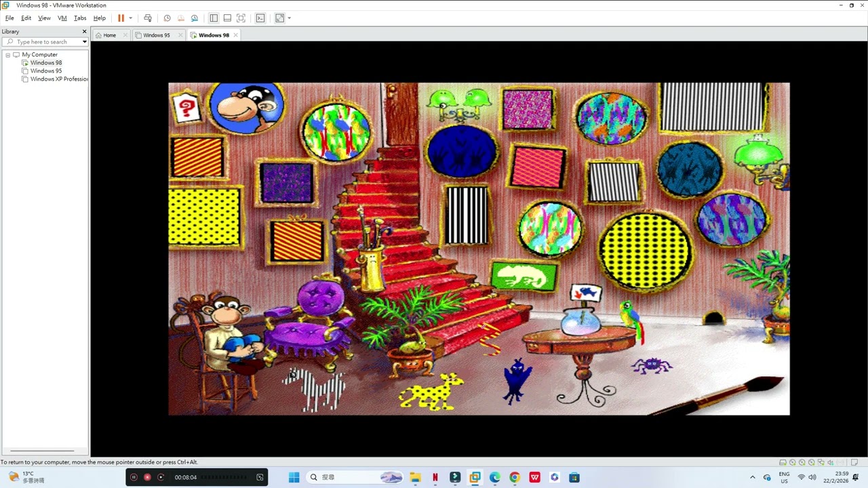Stop the screen recording with red button
This screenshot has height=488, width=868.
[x=147, y=477]
